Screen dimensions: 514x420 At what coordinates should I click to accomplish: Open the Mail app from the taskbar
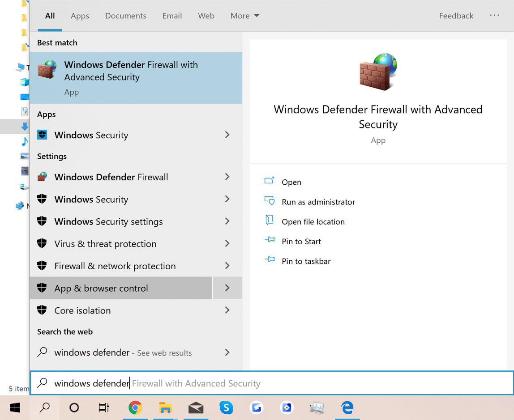pos(196,407)
